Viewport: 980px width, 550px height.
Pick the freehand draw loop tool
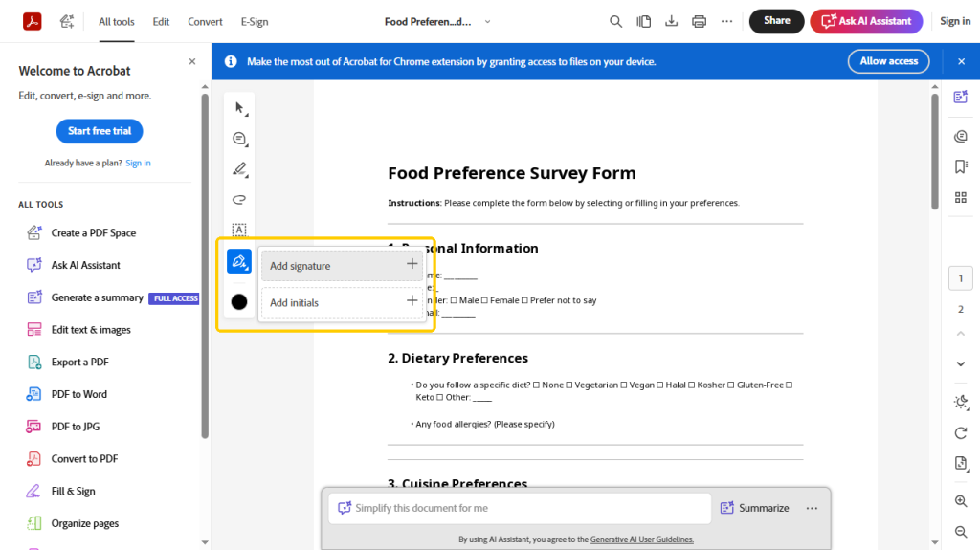tap(239, 199)
